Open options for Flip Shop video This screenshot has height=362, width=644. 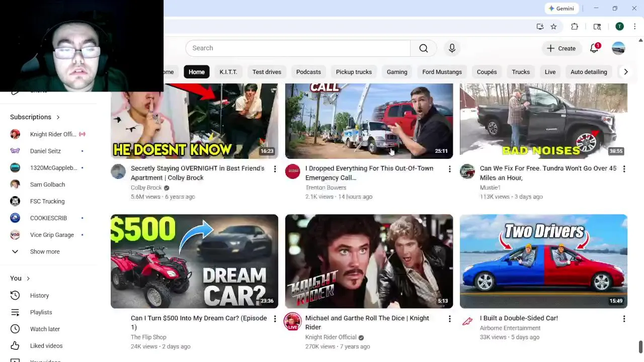click(275, 319)
